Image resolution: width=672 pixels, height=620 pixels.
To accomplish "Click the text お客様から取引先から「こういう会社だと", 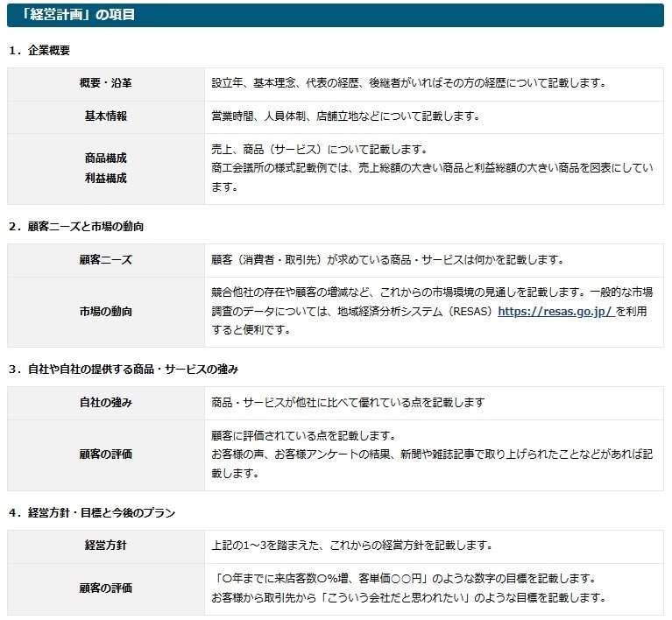I will coord(409,597).
